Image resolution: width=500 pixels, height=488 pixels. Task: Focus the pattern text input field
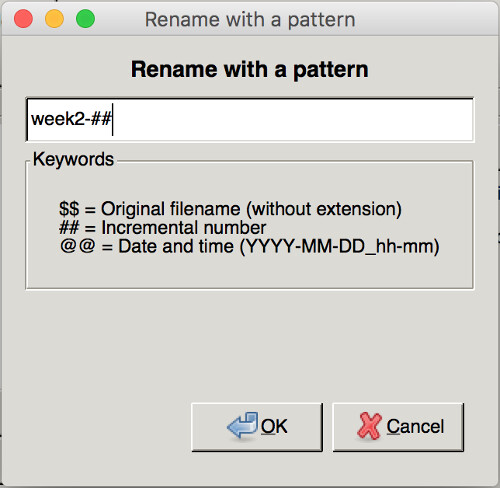[x=250, y=120]
